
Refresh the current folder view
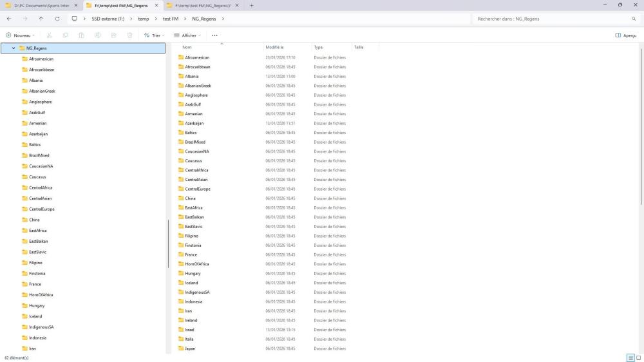pos(57,19)
